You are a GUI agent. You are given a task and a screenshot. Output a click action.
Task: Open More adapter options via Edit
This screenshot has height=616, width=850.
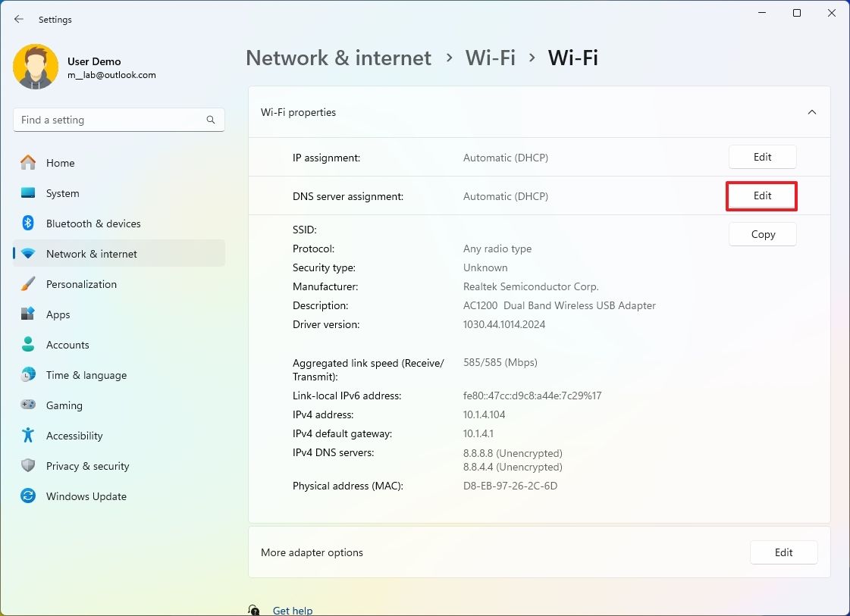[783, 552]
